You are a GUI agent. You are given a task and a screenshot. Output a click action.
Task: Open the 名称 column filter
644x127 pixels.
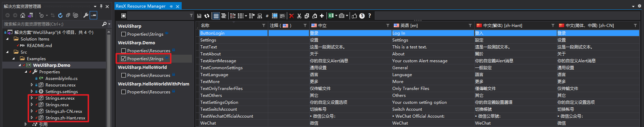(264, 25)
